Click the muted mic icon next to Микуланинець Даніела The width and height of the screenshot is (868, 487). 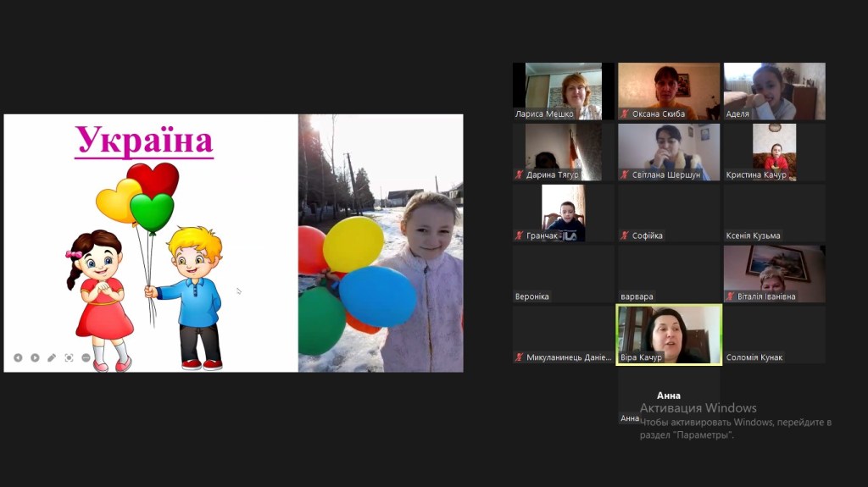coord(519,357)
